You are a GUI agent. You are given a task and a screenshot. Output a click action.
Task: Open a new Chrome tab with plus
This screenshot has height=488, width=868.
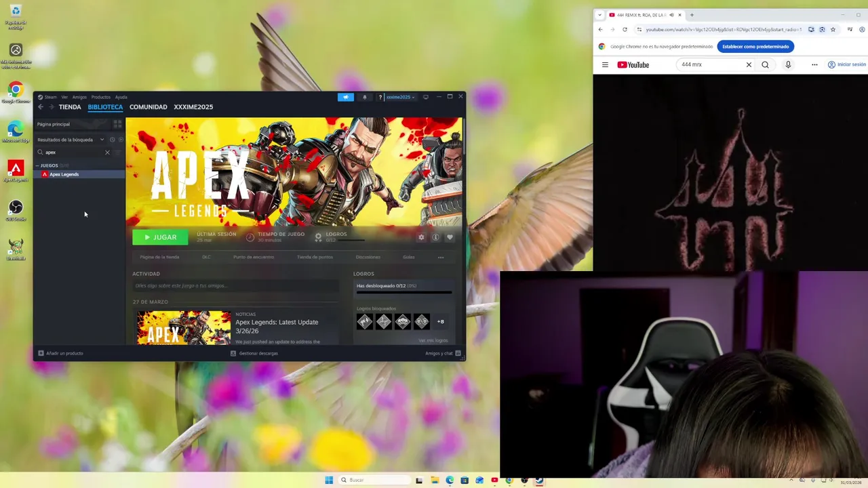[x=692, y=15]
